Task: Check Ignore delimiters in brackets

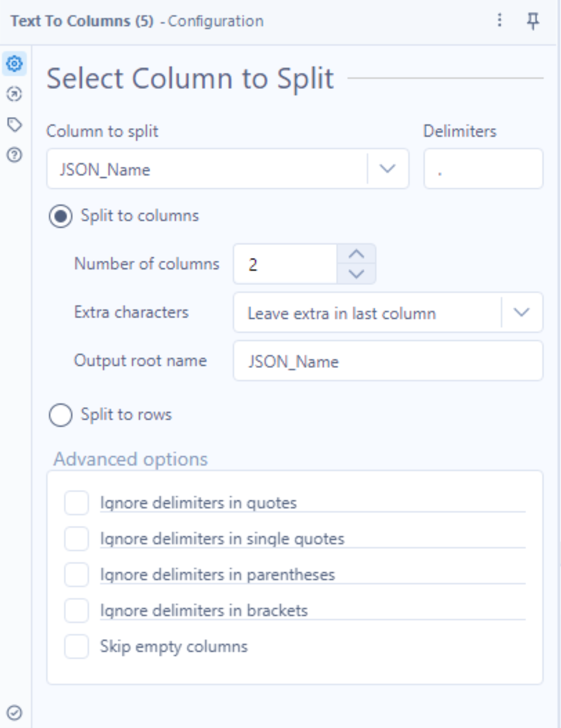Action: (x=76, y=610)
